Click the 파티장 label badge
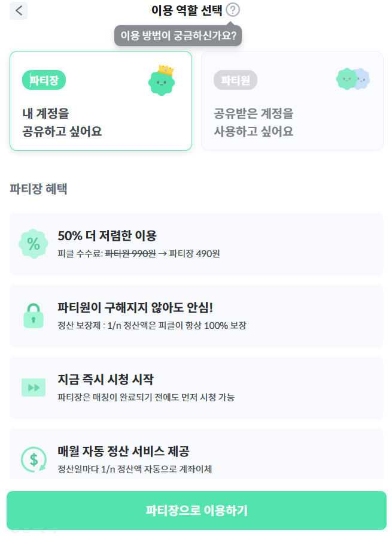The width and height of the screenshot is (392, 536). [43, 79]
